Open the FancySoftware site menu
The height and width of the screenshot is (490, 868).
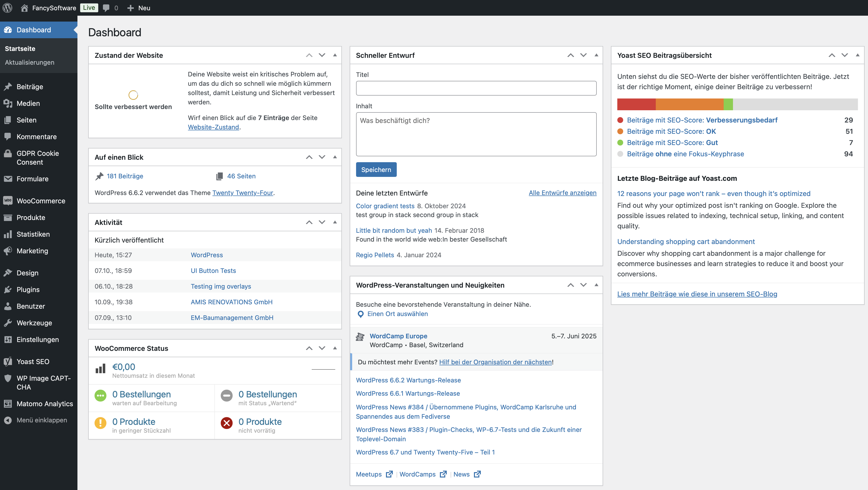[x=54, y=8]
